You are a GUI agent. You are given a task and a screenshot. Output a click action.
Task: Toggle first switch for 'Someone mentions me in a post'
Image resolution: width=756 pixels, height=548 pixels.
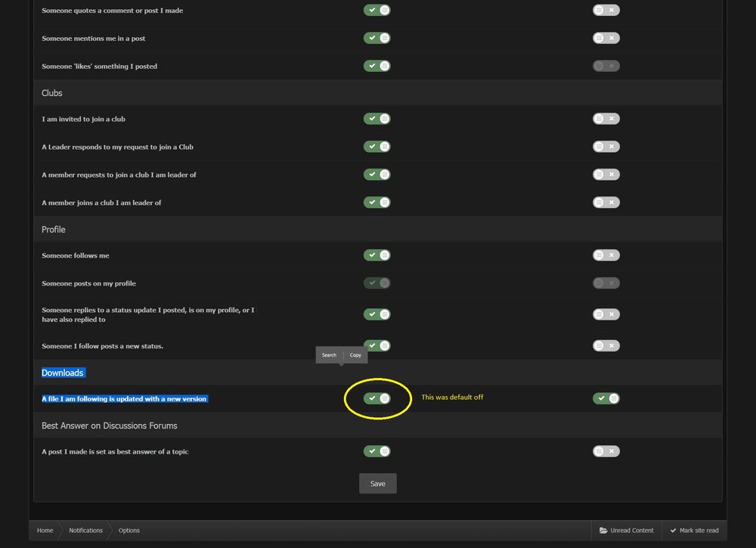coord(377,38)
